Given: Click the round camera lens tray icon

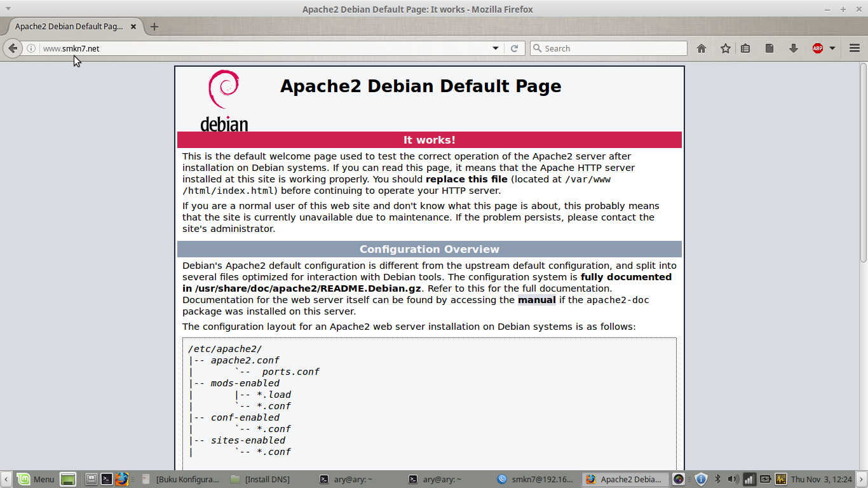Looking at the screenshot, I should click(679, 479).
